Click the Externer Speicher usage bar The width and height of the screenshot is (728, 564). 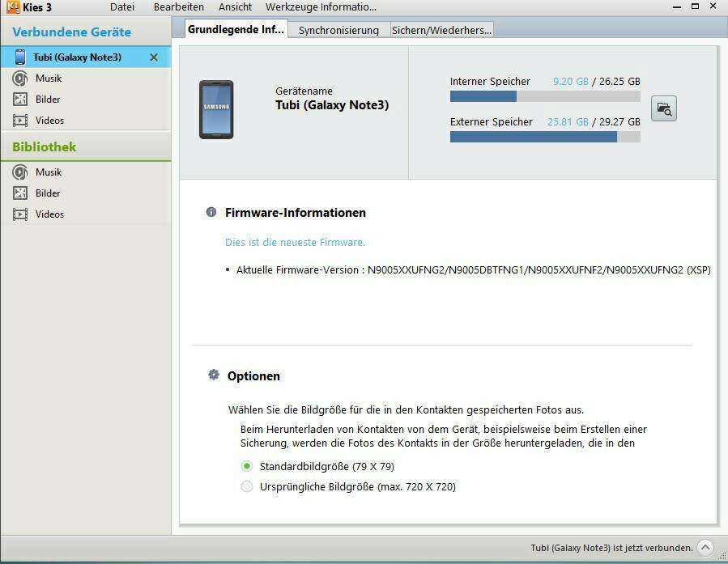tap(545, 137)
